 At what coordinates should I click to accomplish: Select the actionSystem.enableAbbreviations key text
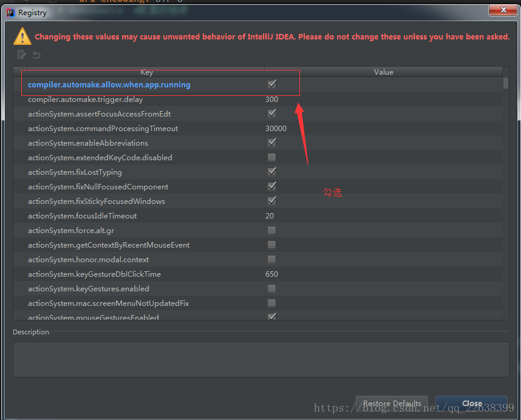(88, 143)
